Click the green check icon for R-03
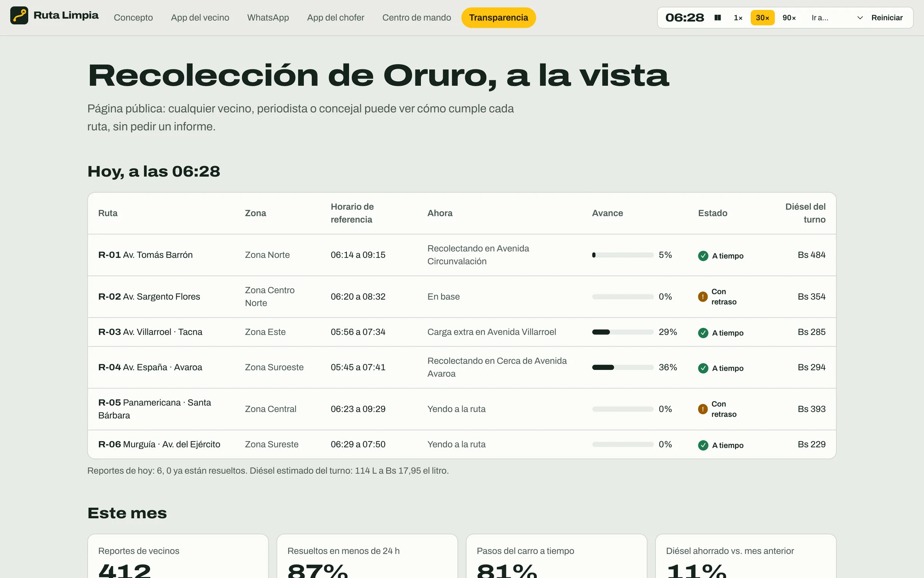Screen dimensions: 924x578 point(703,333)
